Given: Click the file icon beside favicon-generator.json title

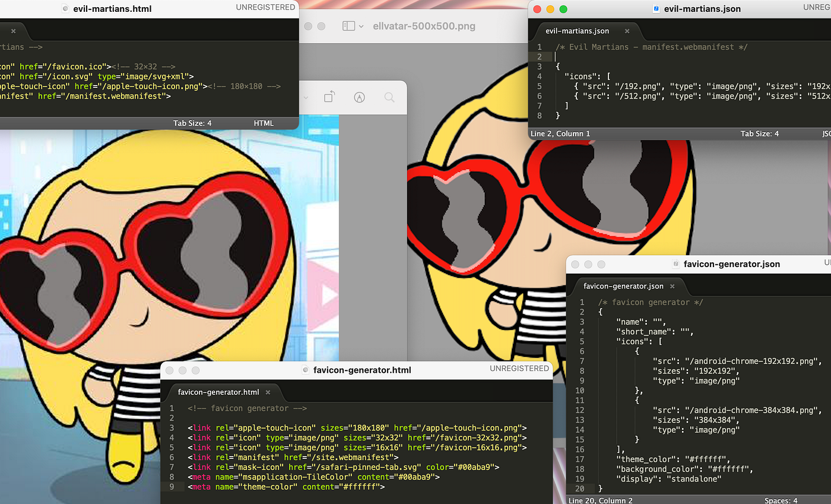Looking at the screenshot, I should click(x=675, y=264).
